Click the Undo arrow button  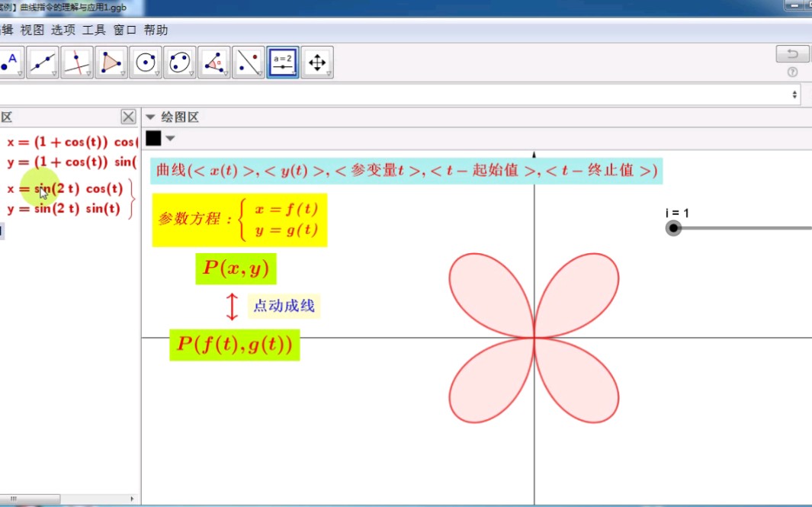click(x=792, y=53)
